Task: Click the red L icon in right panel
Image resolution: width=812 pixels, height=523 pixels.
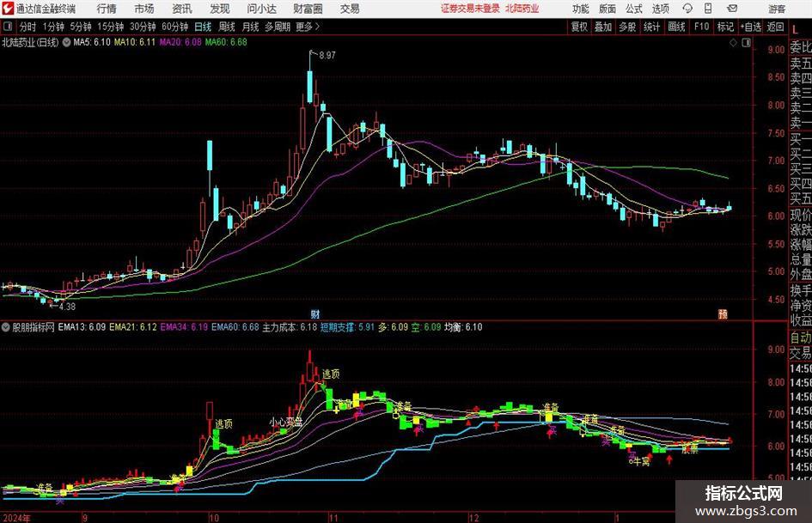Action: pyautogui.click(x=795, y=30)
